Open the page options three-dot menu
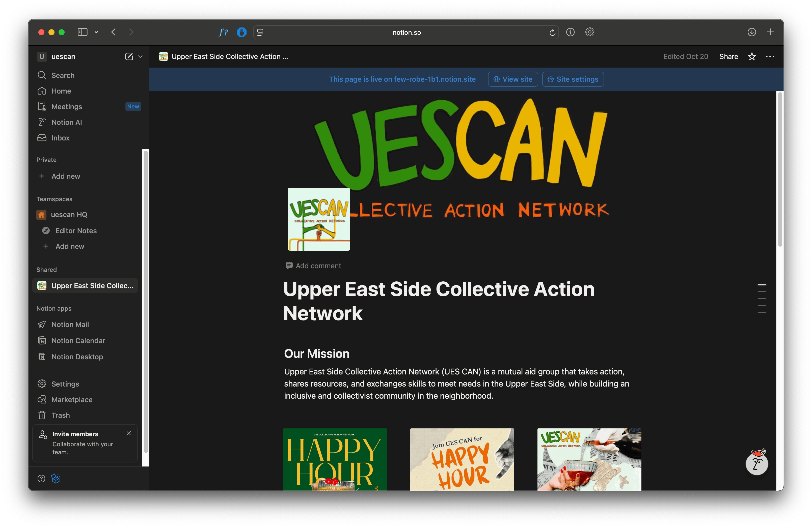 [770, 56]
